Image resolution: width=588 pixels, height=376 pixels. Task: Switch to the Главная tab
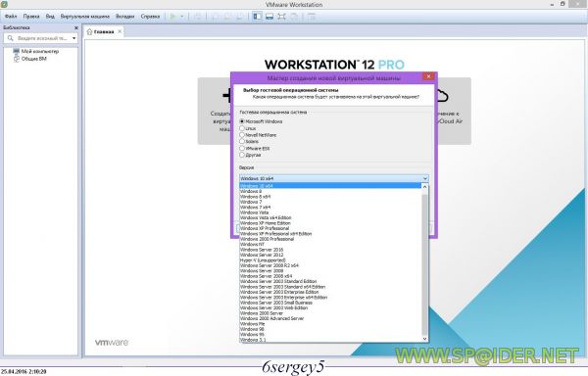[x=104, y=32]
